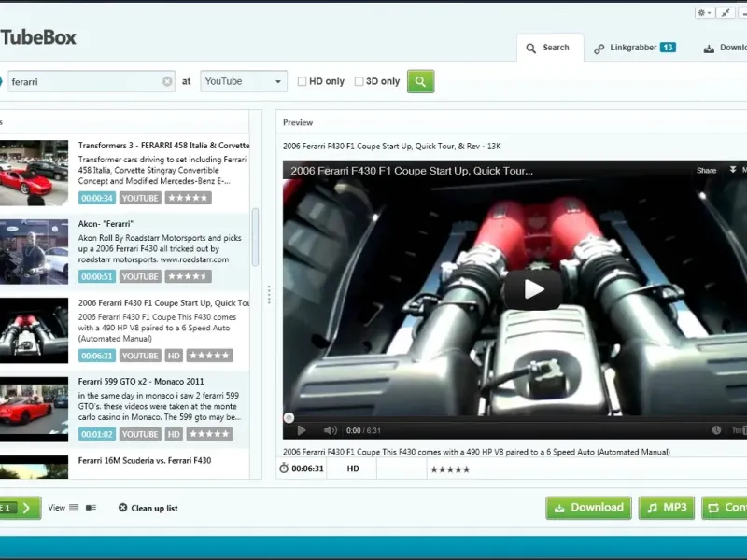This screenshot has height=560, width=747.
Task: Click the HD tag on the 599 GTO result
Action: 174,434
